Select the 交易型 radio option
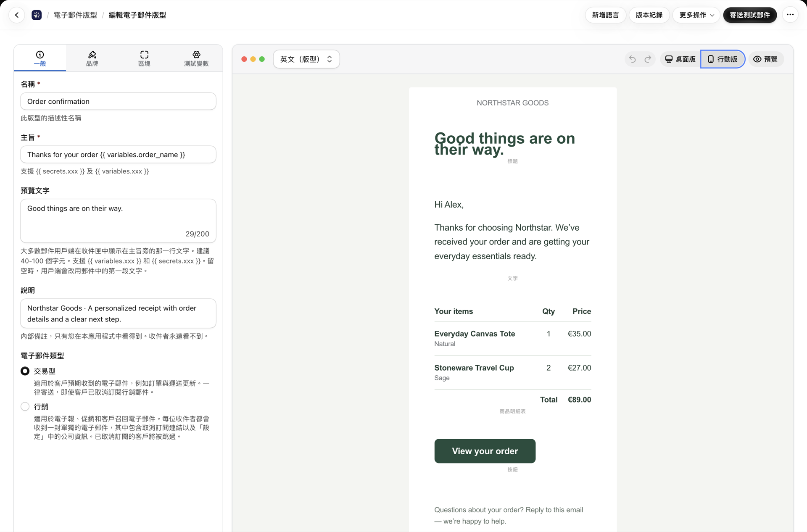 point(25,371)
